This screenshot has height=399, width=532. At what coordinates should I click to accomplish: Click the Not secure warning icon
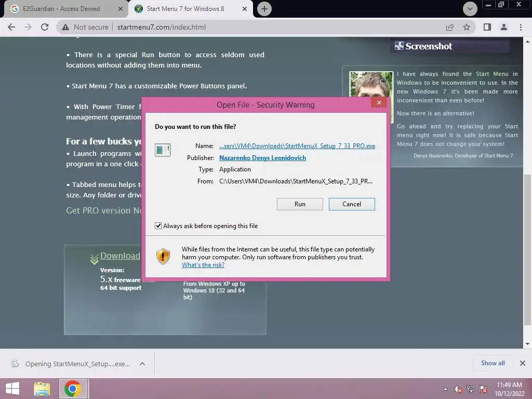coord(65,27)
